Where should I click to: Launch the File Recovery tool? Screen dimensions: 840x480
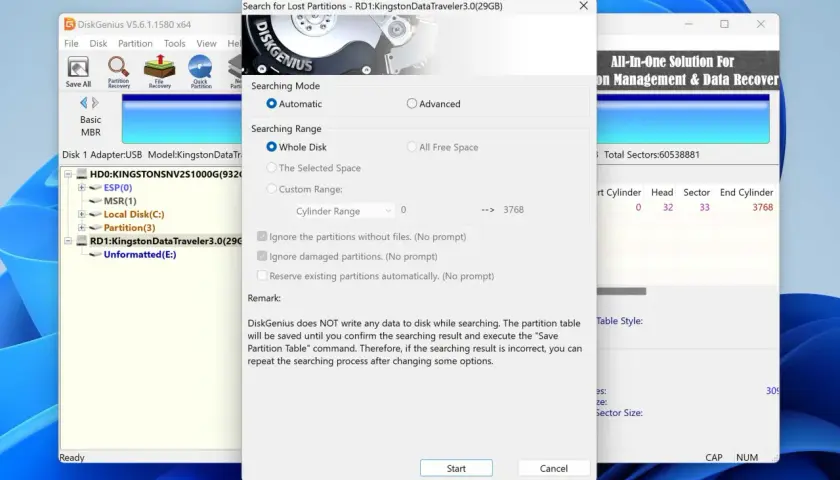[160, 72]
